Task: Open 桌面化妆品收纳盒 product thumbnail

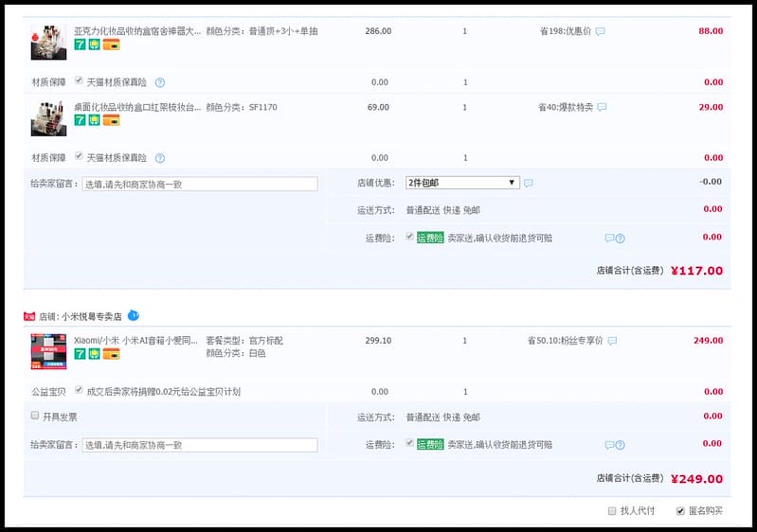Action: [48, 118]
